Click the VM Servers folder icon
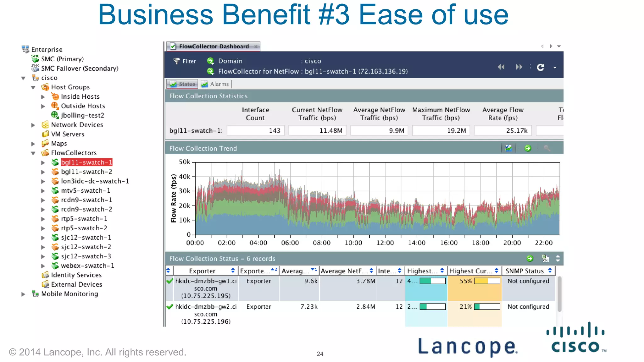The height and width of the screenshot is (362, 644). [45, 134]
